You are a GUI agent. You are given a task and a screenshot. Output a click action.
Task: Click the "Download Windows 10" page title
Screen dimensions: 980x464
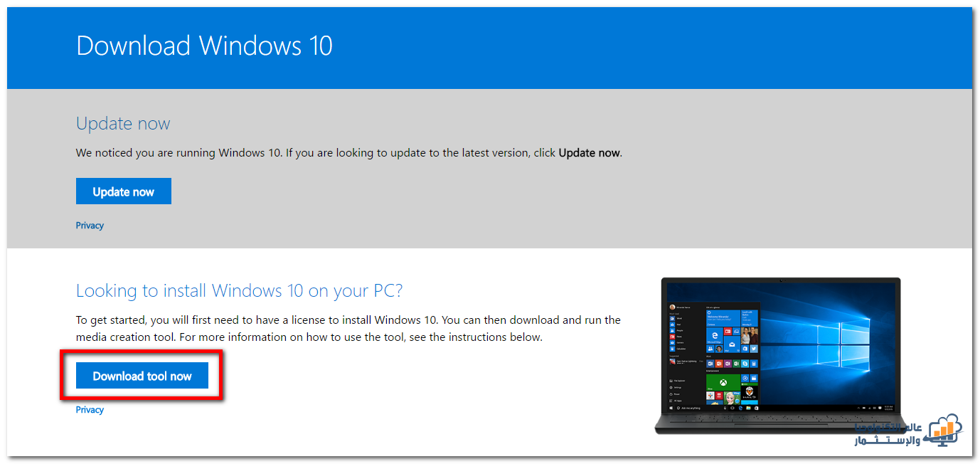[x=204, y=46]
